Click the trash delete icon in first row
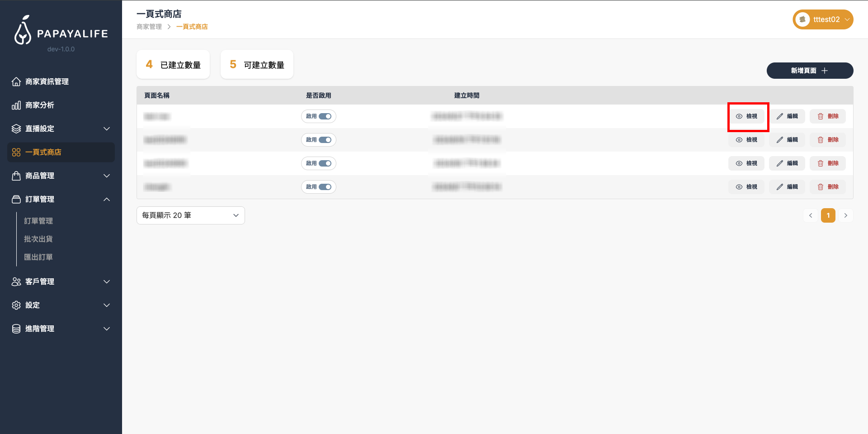The height and width of the screenshot is (434, 868). pos(821,116)
